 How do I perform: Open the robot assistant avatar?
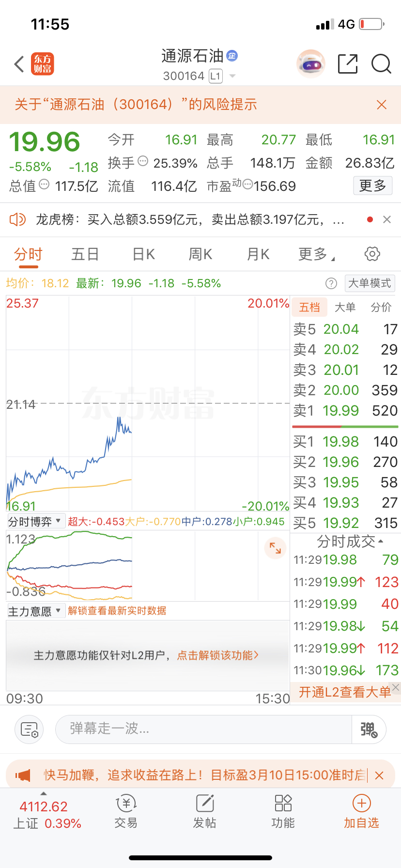[x=310, y=64]
